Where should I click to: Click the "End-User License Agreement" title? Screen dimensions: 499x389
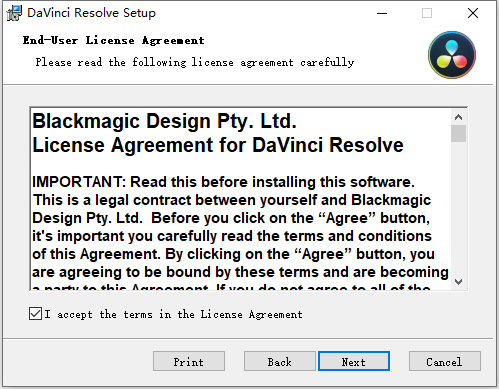[x=113, y=40]
